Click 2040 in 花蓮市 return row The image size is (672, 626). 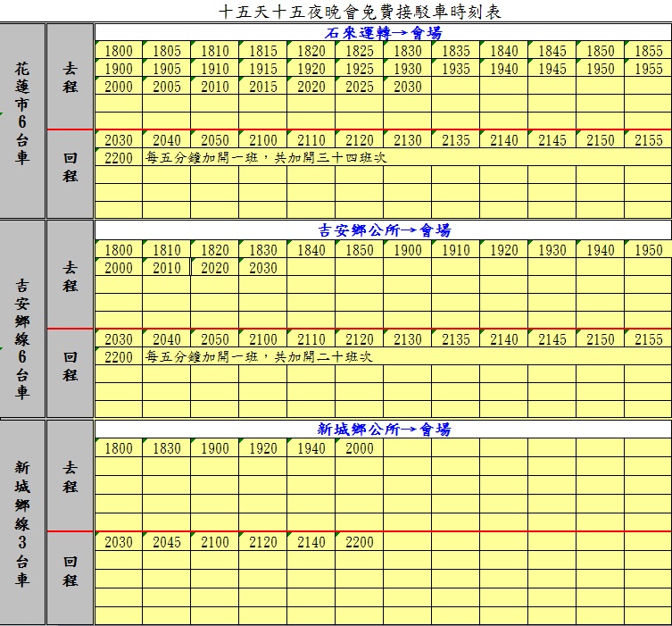[x=167, y=140]
